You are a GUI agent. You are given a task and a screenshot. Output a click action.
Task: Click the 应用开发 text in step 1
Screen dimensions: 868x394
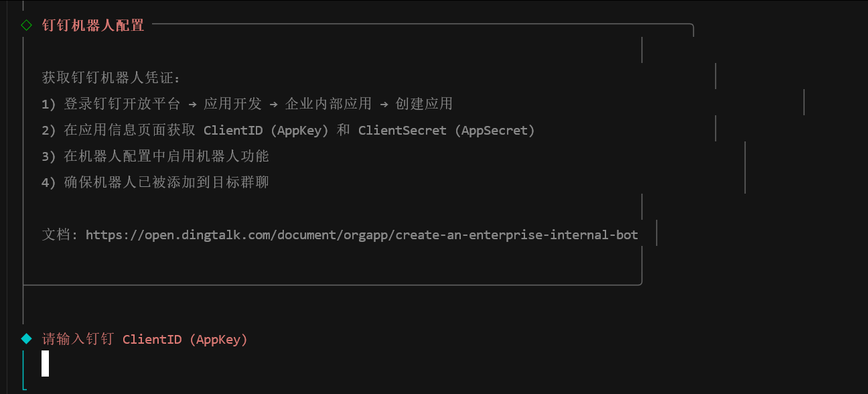232,104
